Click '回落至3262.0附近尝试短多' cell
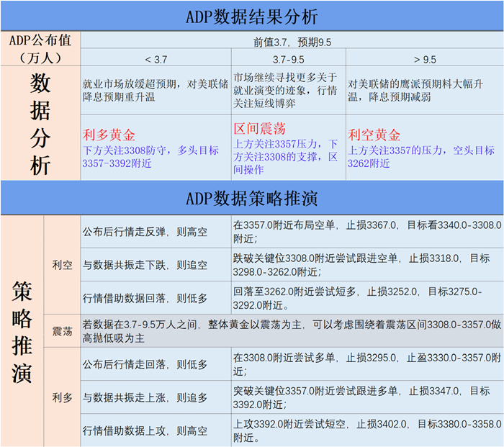This screenshot has height=447, width=504. [367, 298]
